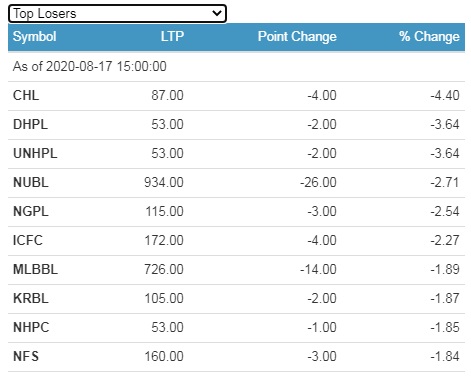Click the Point Change column header
The width and height of the screenshot is (471, 378).
297,36
